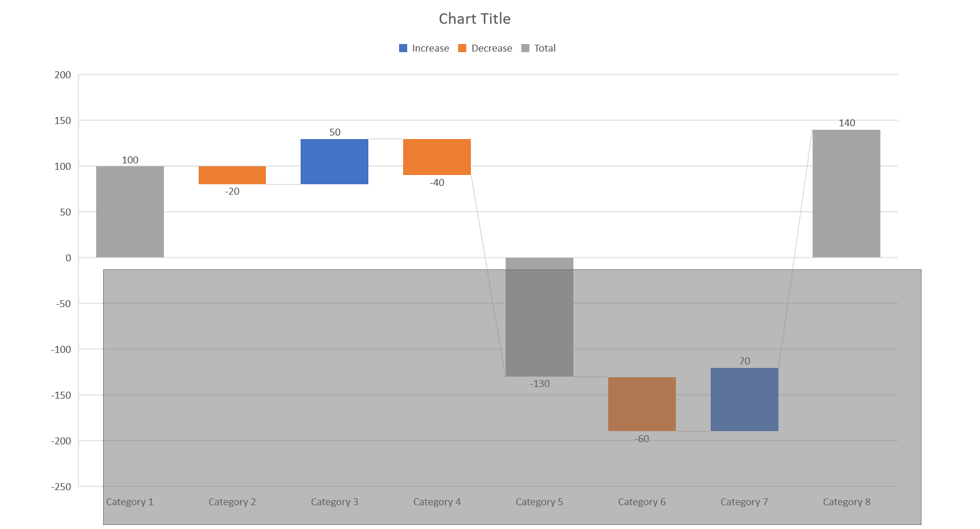The height and width of the screenshot is (529, 980).
Task: Click the Category 5 axis label
Action: click(x=539, y=502)
